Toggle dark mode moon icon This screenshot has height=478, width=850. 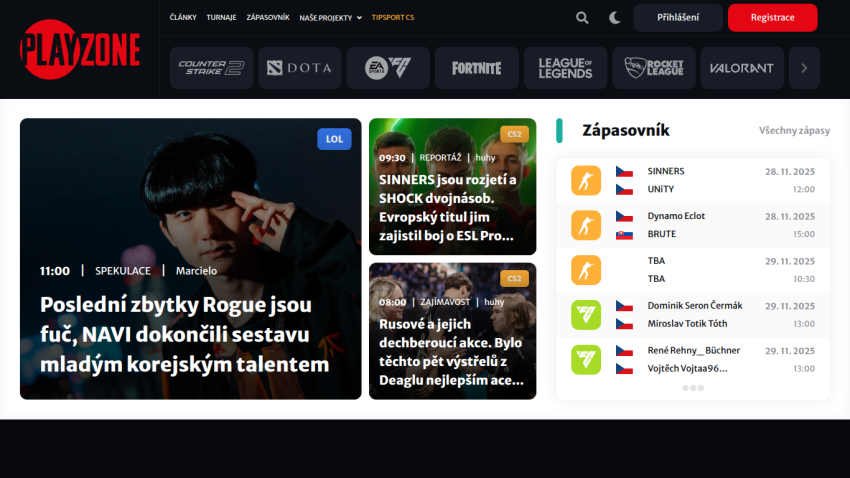click(x=614, y=18)
